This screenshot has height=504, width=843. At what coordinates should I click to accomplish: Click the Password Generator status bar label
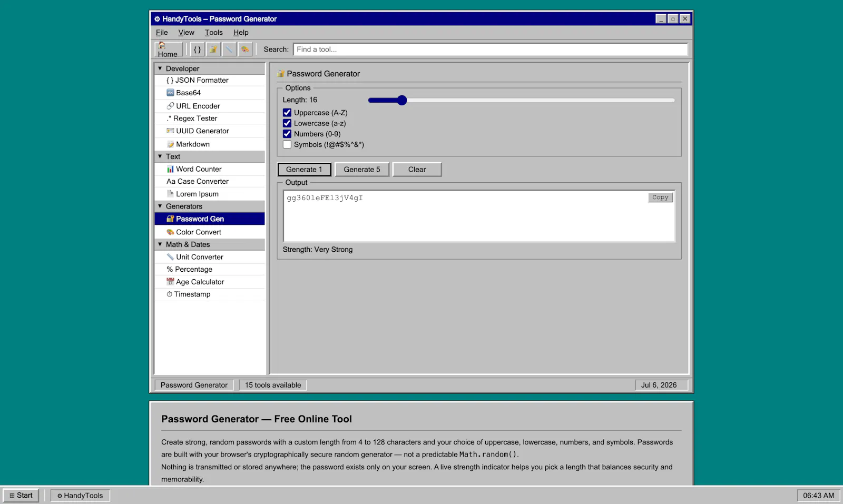[x=194, y=385]
